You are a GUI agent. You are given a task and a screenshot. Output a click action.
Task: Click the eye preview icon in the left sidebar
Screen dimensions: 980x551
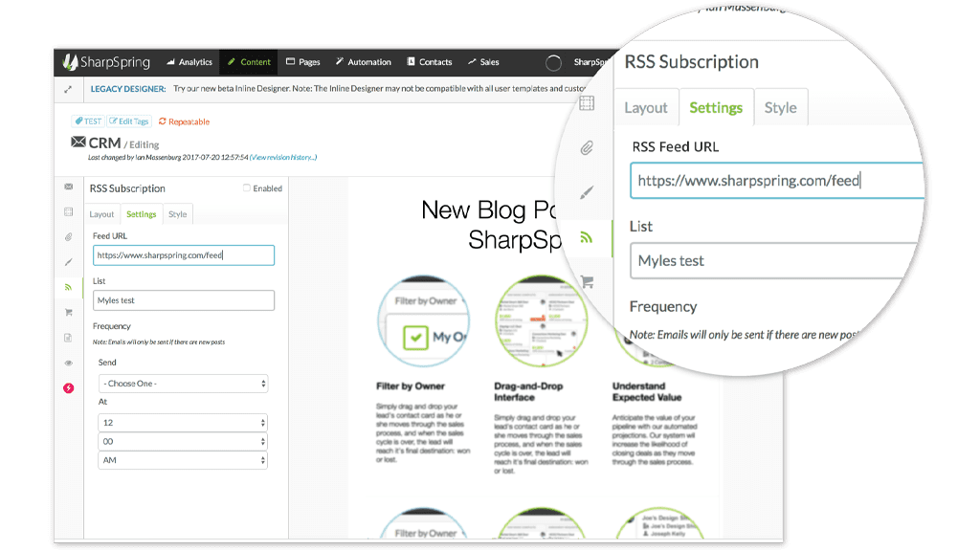(x=69, y=363)
